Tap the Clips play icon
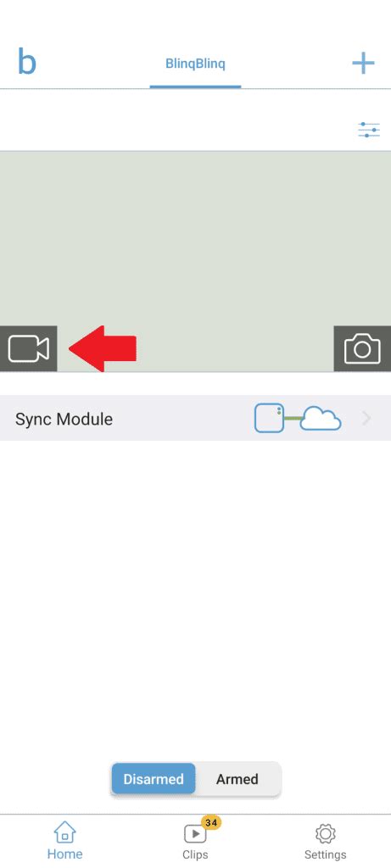The height and width of the screenshot is (868, 391). (194, 834)
